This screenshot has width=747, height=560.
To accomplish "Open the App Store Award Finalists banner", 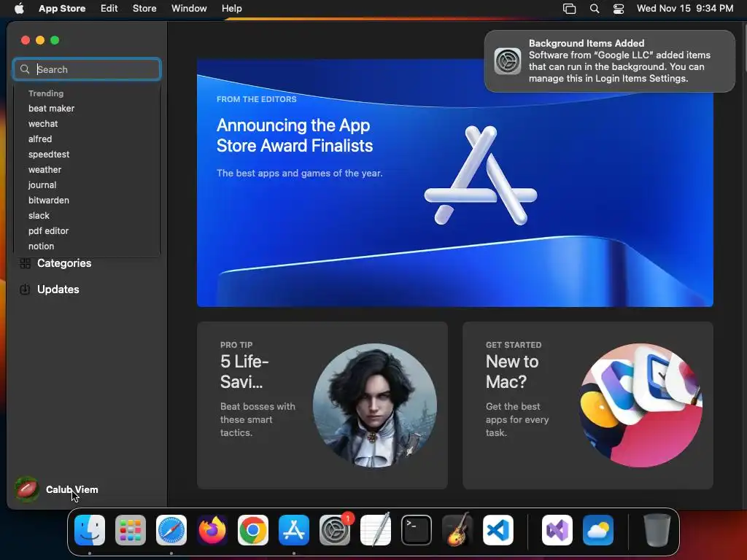I will pos(455,183).
